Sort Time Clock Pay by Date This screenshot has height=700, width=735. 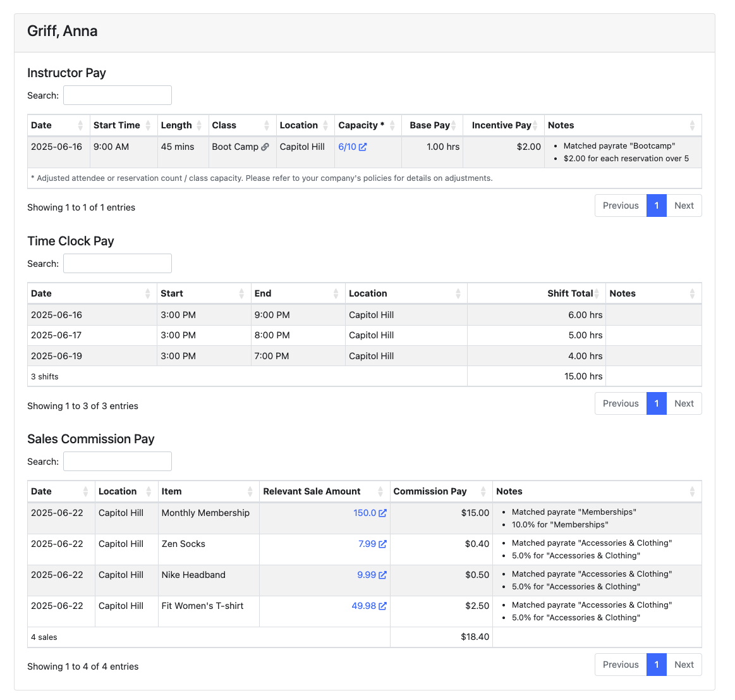[92, 293]
